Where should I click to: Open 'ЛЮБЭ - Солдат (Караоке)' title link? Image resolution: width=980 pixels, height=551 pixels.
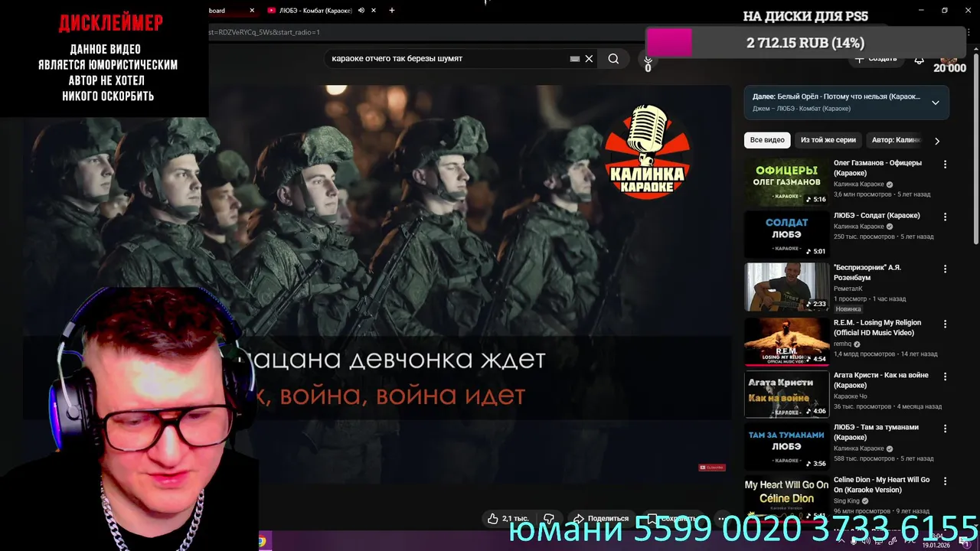click(x=877, y=216)
